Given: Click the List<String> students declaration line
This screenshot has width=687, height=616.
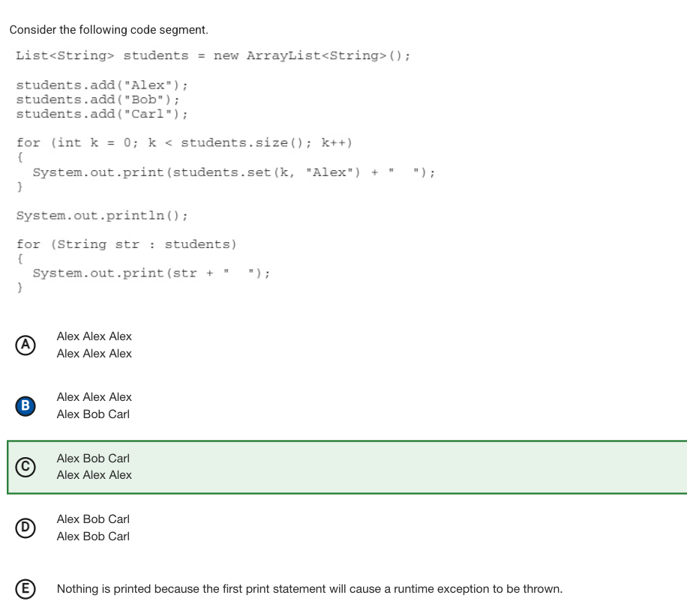Looking at the screenshot, I should (213, 56).
